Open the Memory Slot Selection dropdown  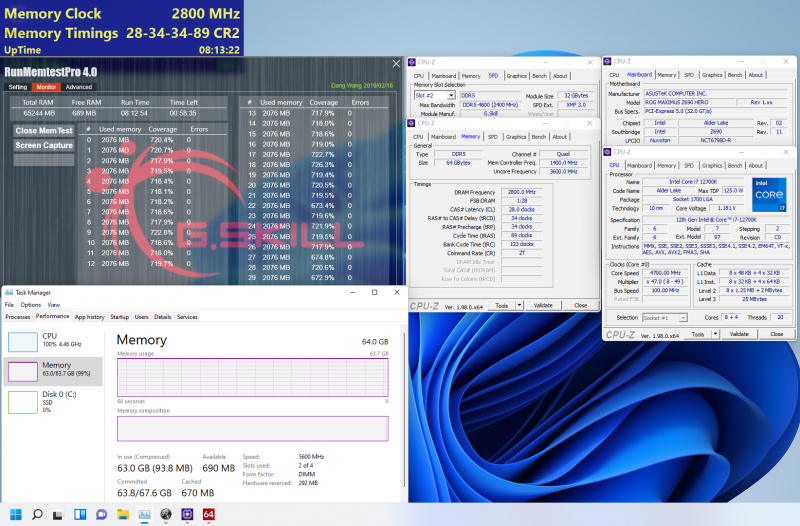click(x=435, y=95)
